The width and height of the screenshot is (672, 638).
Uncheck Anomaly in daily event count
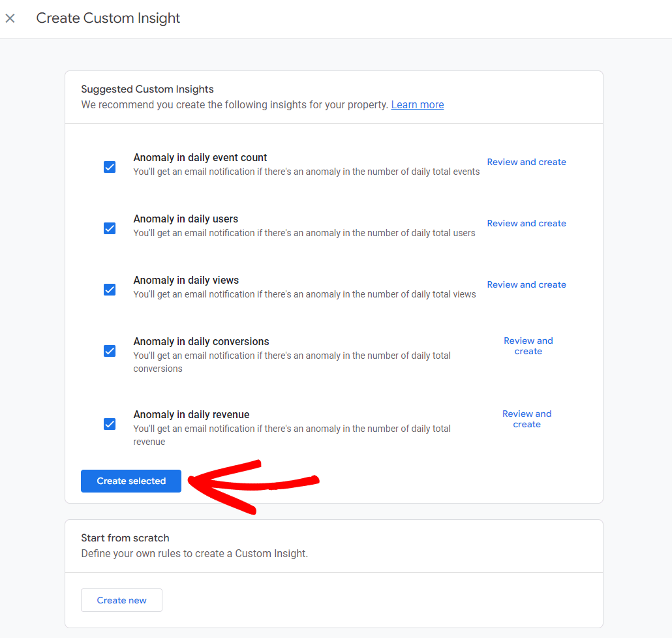point(110,167)
